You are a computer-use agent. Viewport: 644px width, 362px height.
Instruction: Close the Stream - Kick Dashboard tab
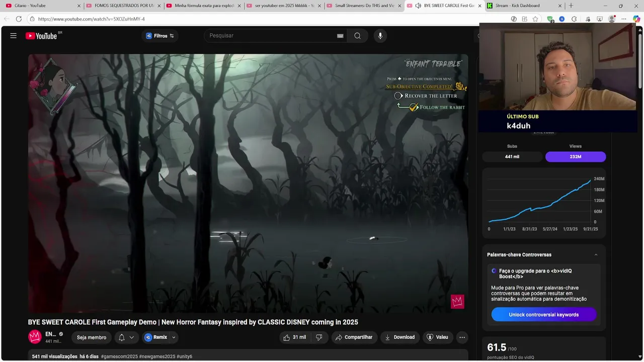(x=559, y=6)
